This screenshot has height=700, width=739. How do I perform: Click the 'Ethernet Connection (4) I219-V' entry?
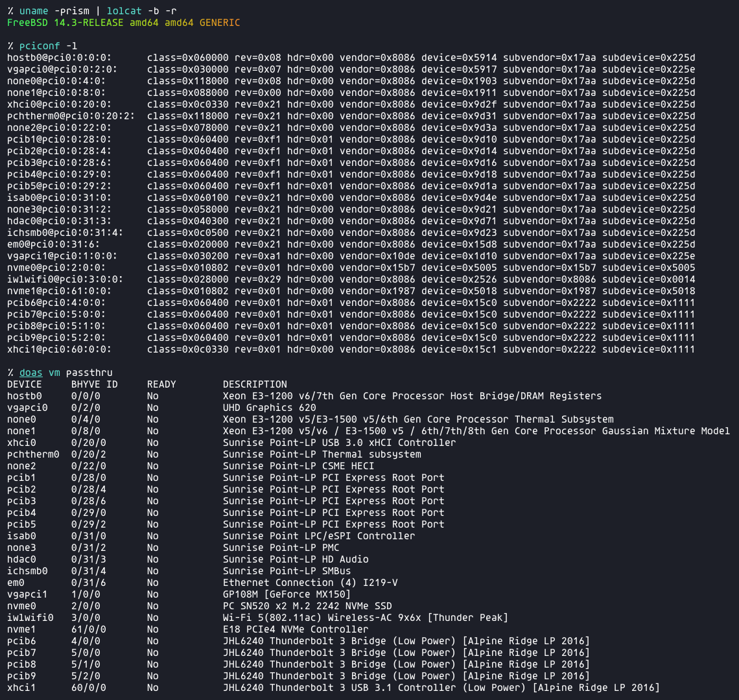310,583
